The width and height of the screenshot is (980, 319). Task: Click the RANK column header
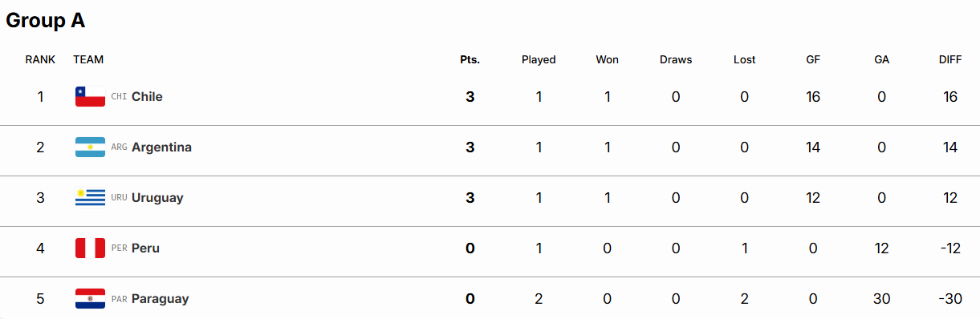(40, 59)
